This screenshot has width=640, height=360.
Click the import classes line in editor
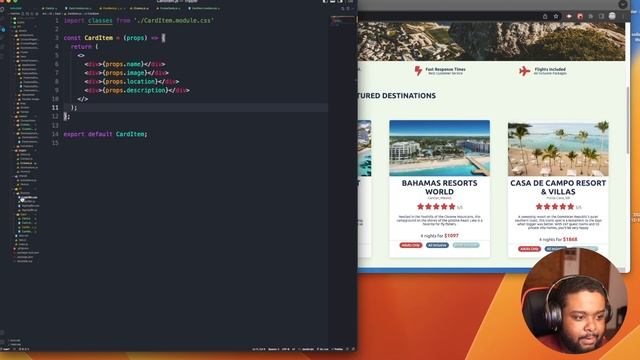(x=139, y=20)
